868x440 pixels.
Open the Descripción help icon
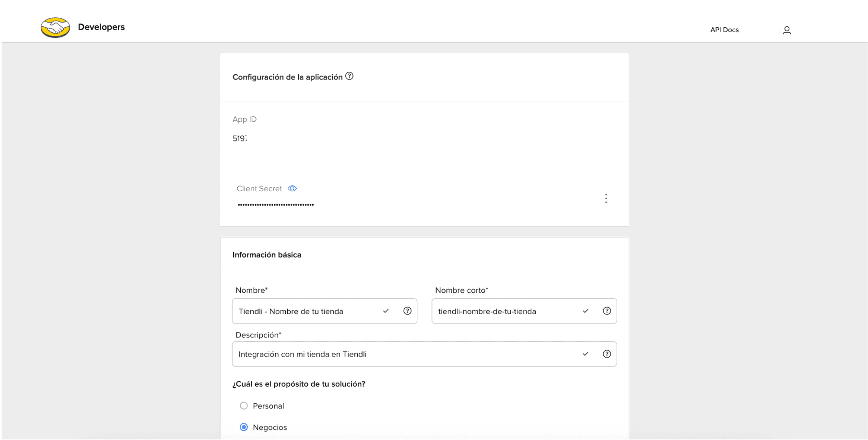[607, 354]
